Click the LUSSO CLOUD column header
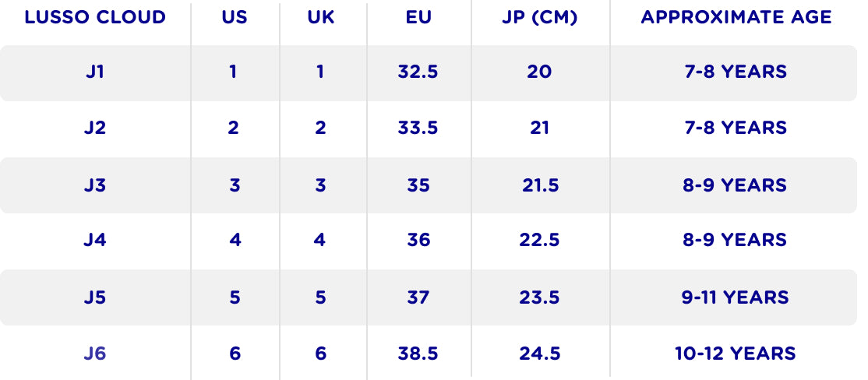The width and height of the screenshot is (868, 380). pyautogui.click(x=95, y=17)
